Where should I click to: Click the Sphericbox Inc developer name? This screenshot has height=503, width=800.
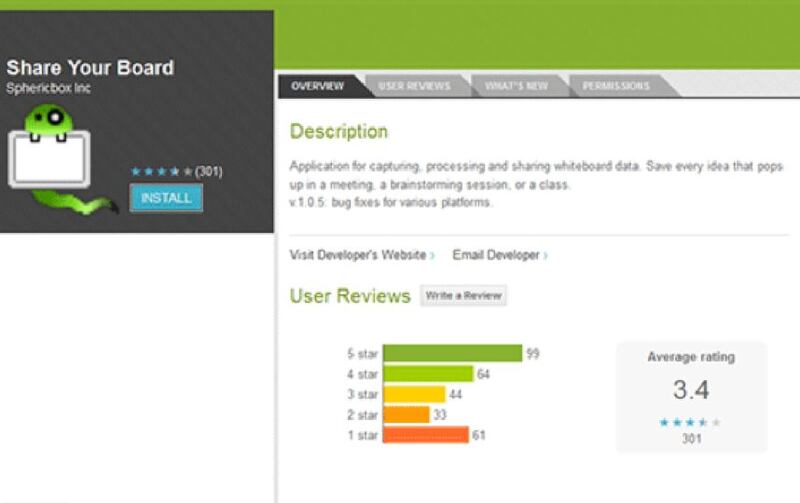point(49,89)
